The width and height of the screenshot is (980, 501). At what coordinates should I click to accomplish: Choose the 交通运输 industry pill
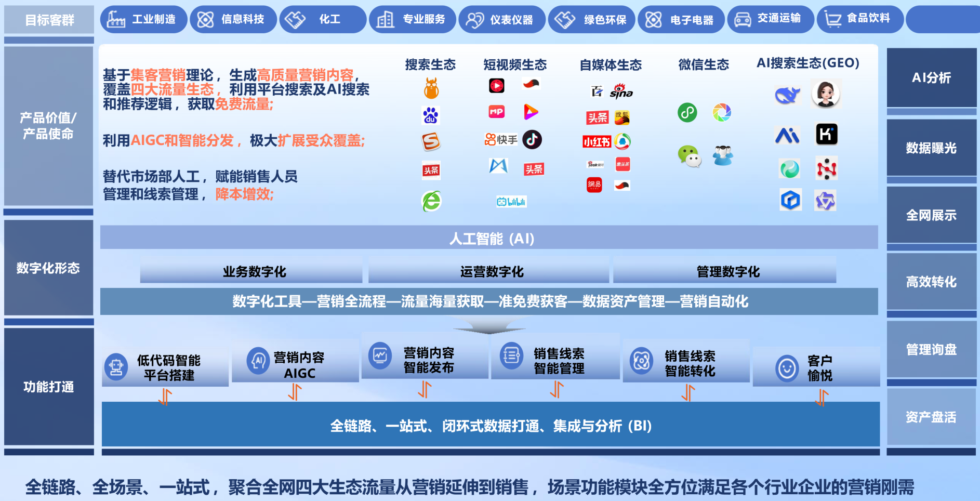pos(771,19)
